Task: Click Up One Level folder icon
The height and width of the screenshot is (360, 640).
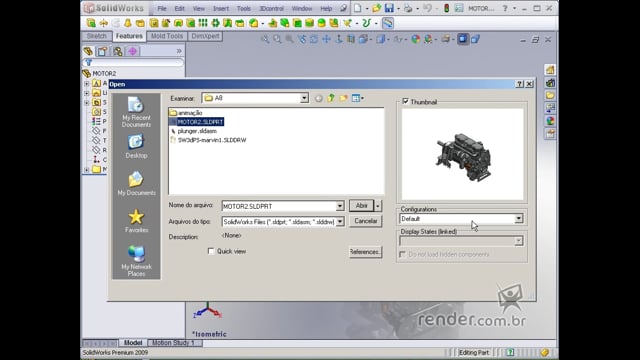Action: [x=331, y=98]
